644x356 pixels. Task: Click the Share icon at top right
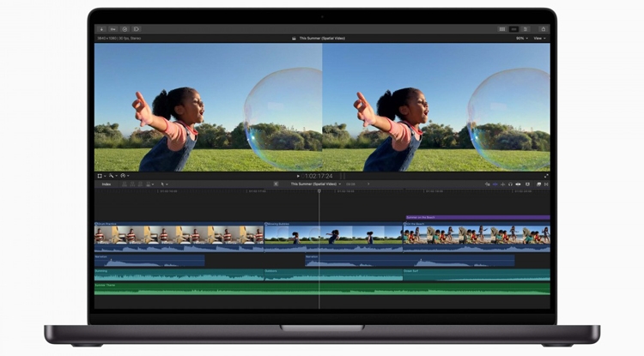[x=543, y=29]
